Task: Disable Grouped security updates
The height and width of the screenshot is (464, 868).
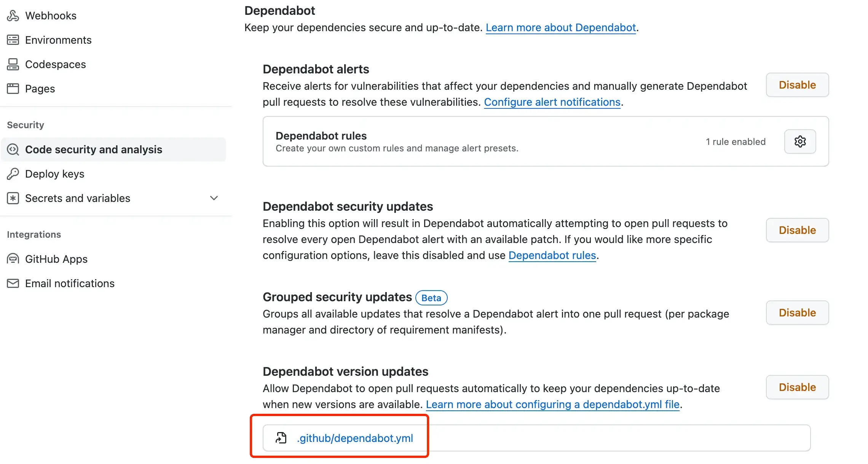Action: point(797,313)
